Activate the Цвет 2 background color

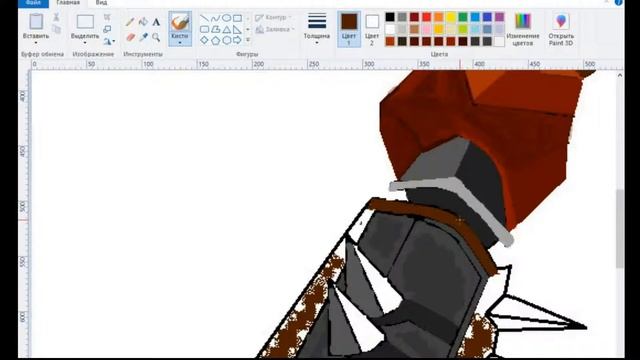pos(372,29)
